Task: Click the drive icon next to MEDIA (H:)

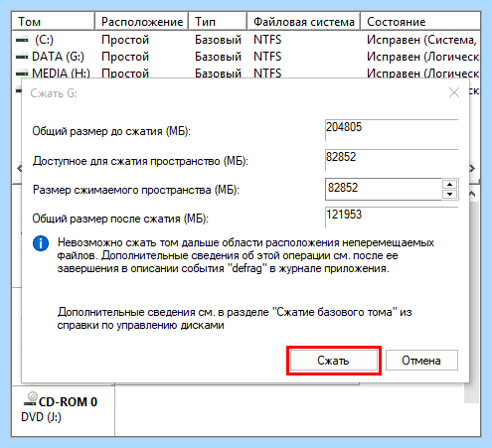Action: (22, 74)
